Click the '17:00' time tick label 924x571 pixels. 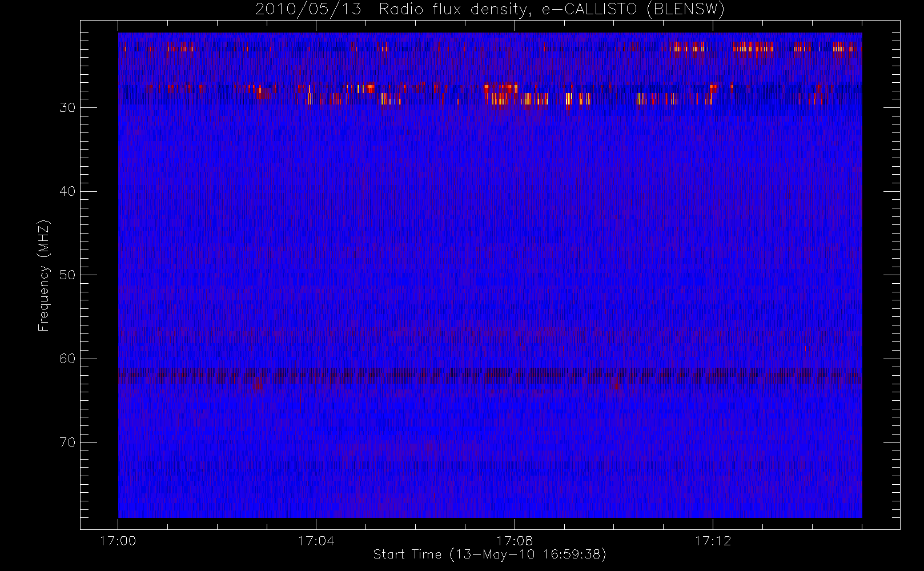click(118, 541)
